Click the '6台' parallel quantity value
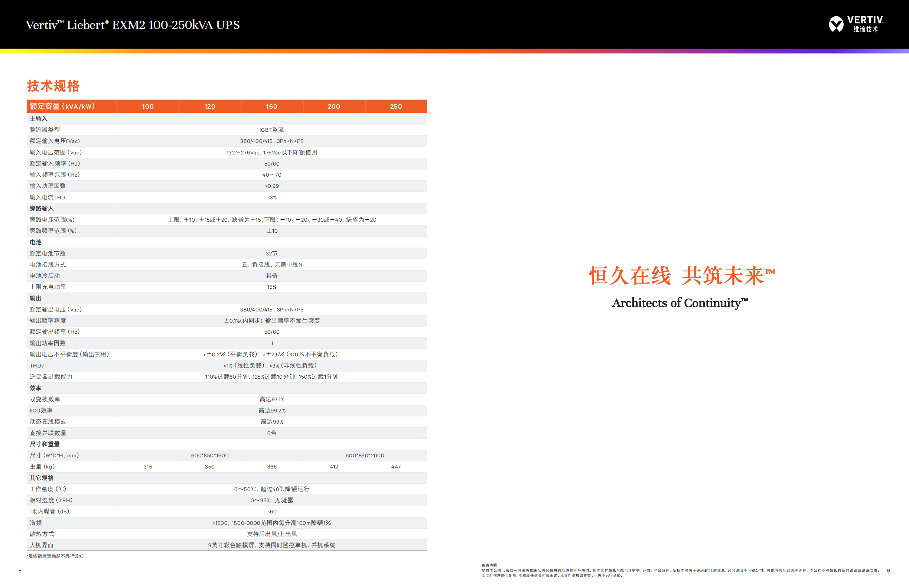The width and height of the screenshot is (909, 588). click(271, 433)
